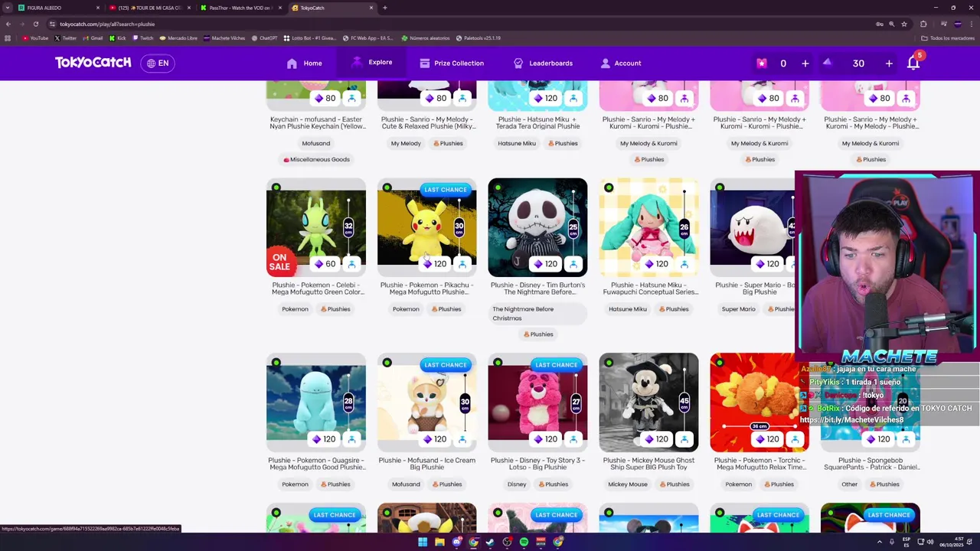Open the Mickey Mouse Ghost Ship thumbnail

pos(648,403)
